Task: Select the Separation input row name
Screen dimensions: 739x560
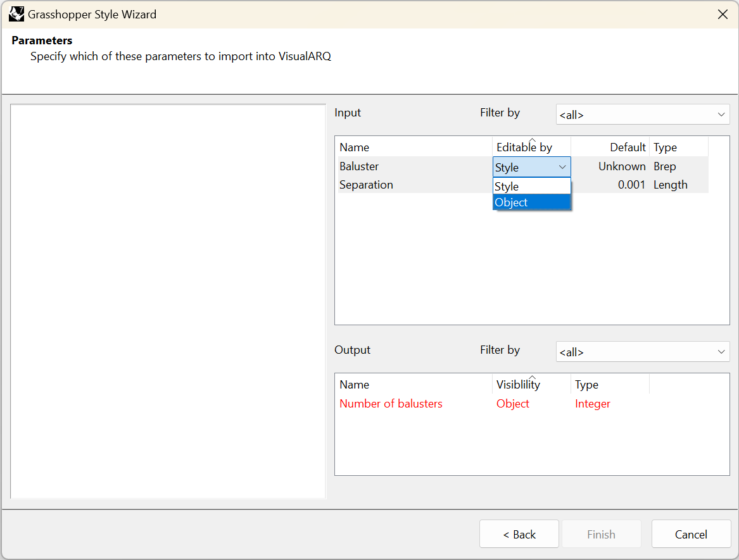Action: pyautogui.click(x=366, y=185)
